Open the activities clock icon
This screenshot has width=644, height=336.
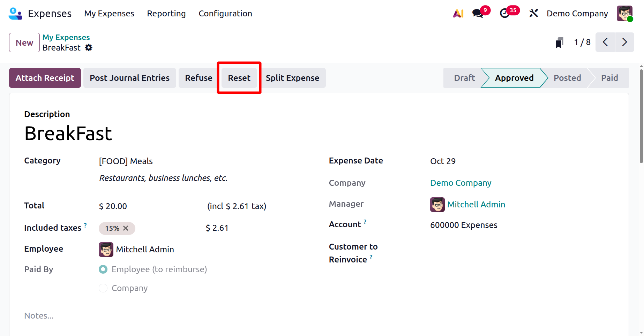pyautogui.click(x=504, y=14)
